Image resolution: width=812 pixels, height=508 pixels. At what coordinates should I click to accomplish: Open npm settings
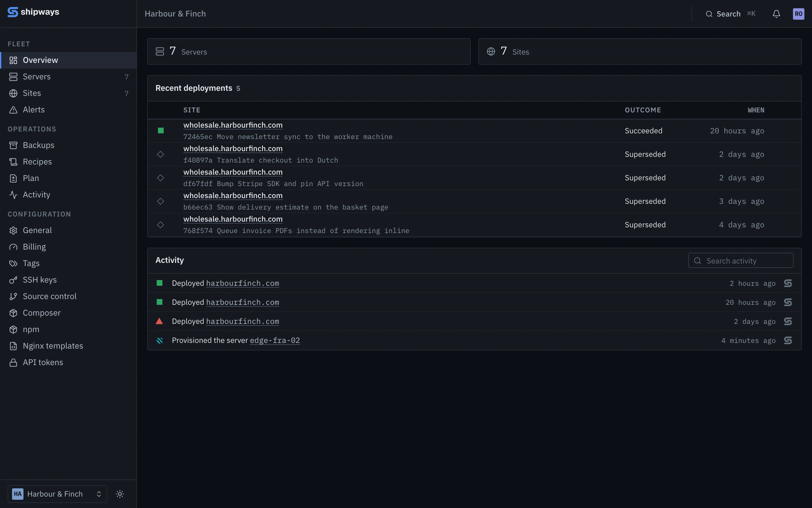coord(69,329)
